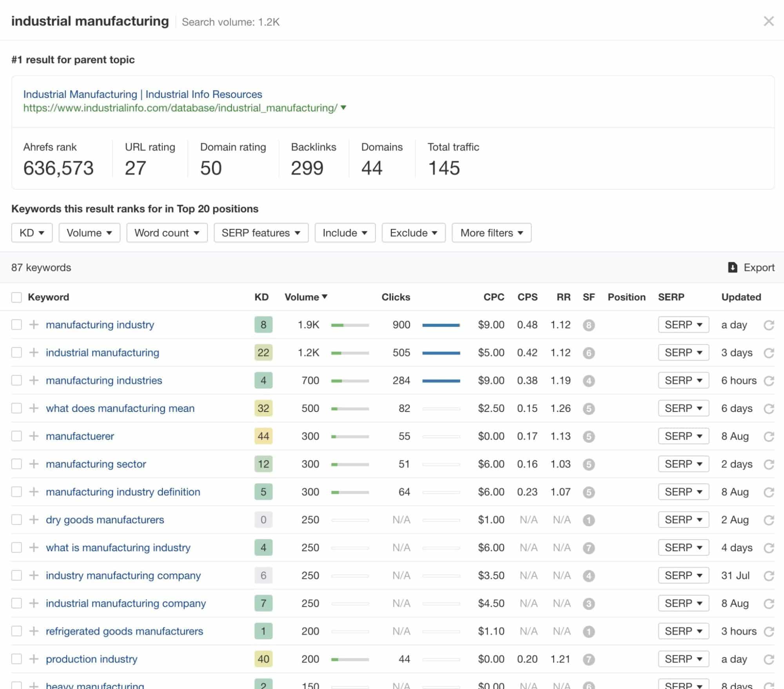Click the Export download icon
This screenshot has height=689, width=784.
(x=732, y=267)
